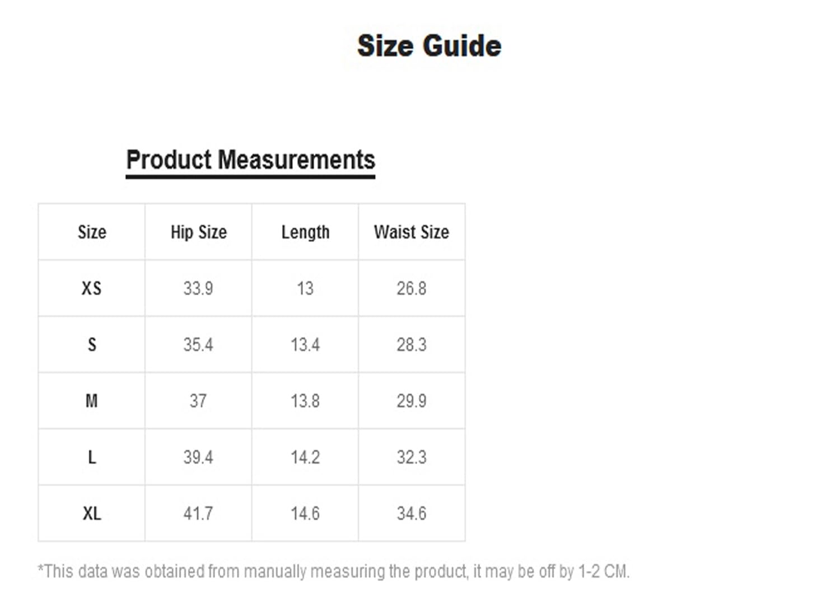Select the Product Measurements title
This screenshot has height=616, width=840.
250,160
